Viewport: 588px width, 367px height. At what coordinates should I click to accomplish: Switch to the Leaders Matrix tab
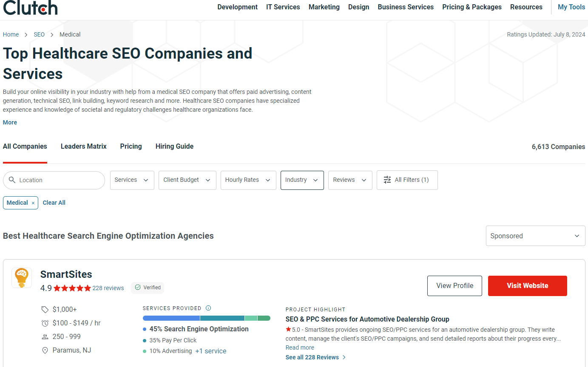(x=84, y=147)
